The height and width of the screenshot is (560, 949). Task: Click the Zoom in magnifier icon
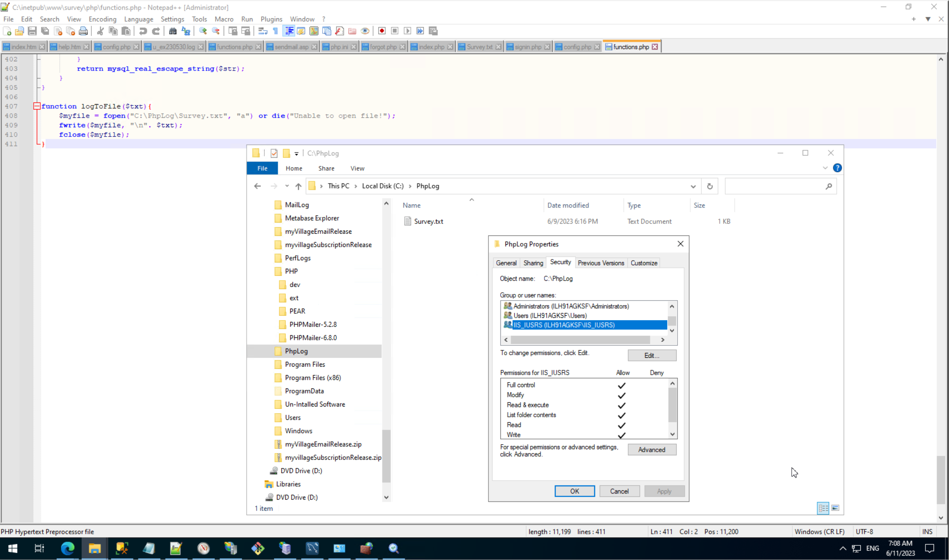click(x=203, y=31)
